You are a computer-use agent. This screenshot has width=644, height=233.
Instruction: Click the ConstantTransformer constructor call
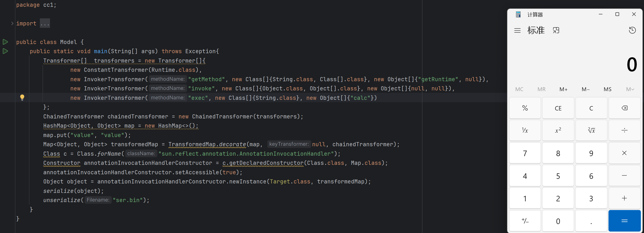click(136, 70)
